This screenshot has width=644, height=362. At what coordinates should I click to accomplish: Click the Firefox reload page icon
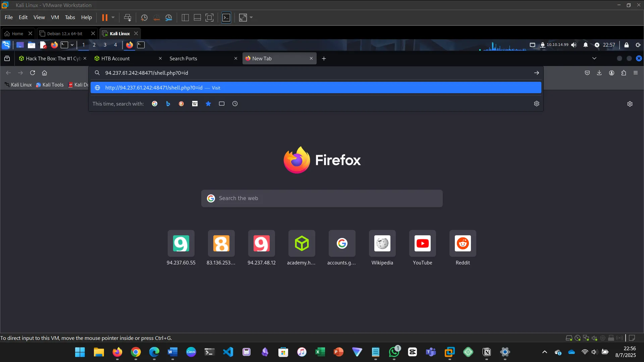tap(33, 73)
